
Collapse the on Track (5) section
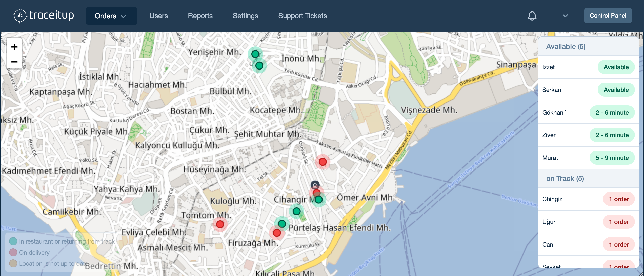click(565, 179)
